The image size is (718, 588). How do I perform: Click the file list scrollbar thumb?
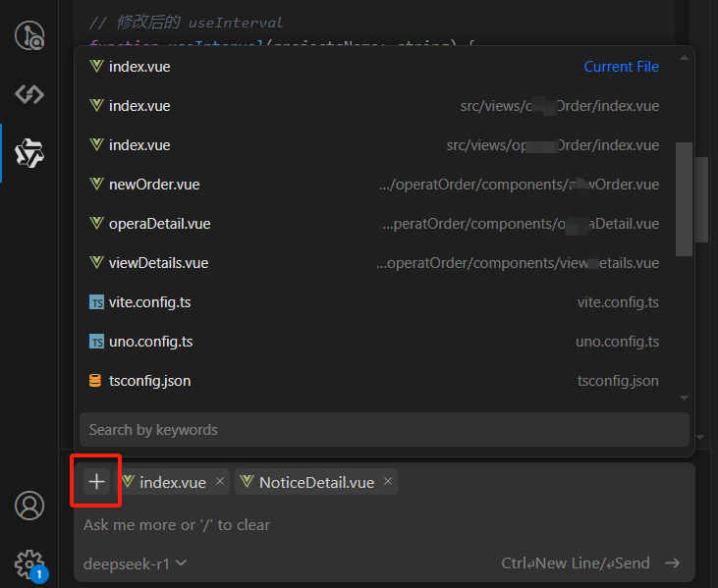click(x=684, y=199)
